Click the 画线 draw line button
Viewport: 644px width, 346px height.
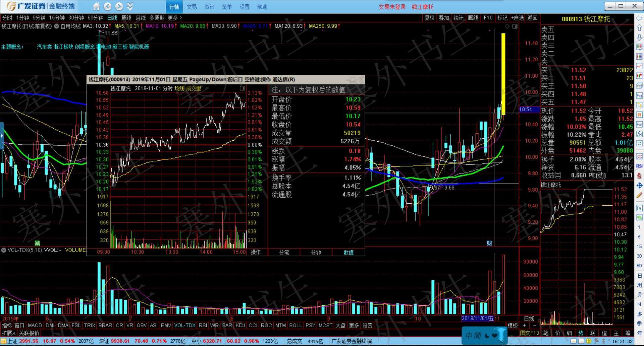[473, 18]
